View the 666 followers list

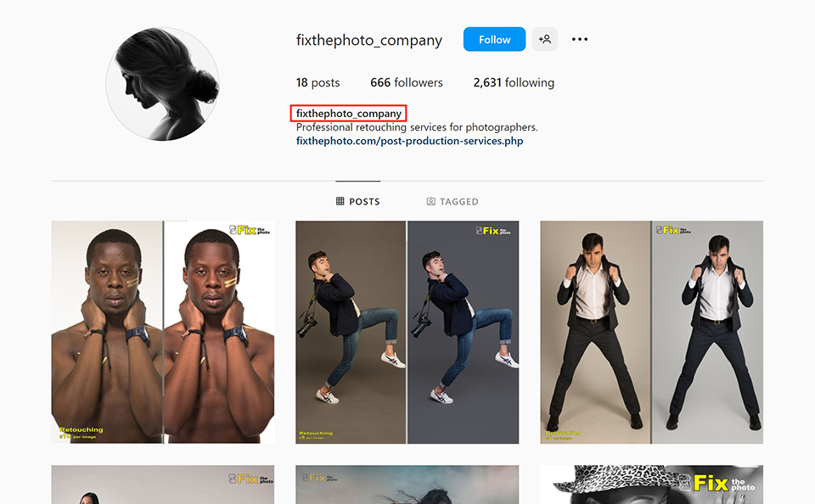[407, 82]
